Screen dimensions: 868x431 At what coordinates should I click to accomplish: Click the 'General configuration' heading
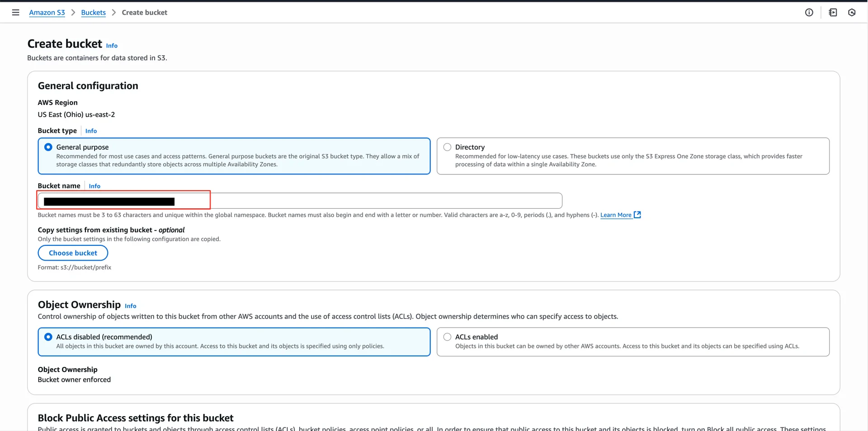pyautogui.click(x=88, y=86)
